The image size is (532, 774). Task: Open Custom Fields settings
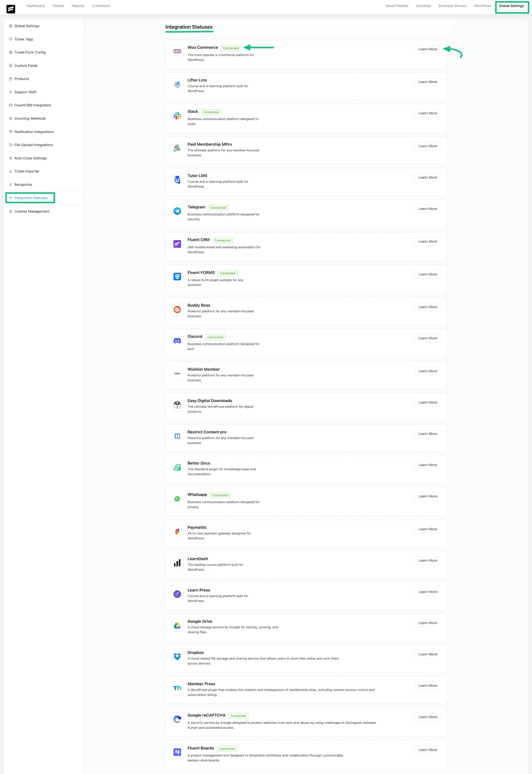26,66
